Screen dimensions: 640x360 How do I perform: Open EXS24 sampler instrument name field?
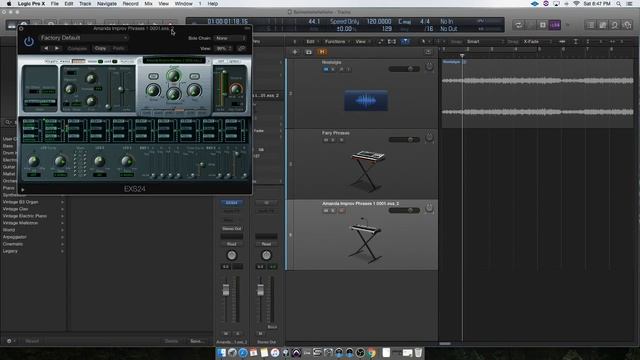[x=174, y=60]
